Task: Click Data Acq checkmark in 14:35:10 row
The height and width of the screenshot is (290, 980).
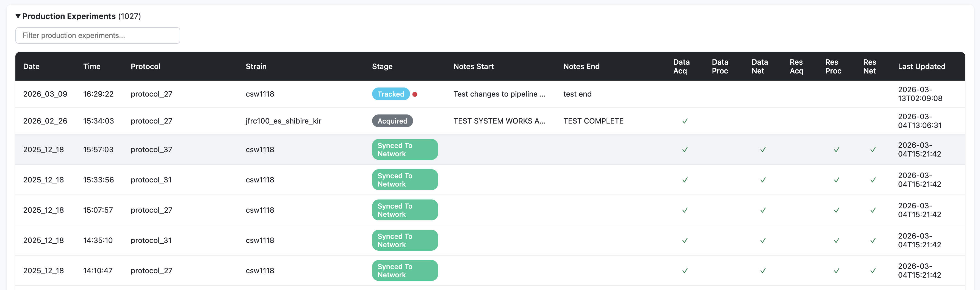Action: click(x=684, y=240)
